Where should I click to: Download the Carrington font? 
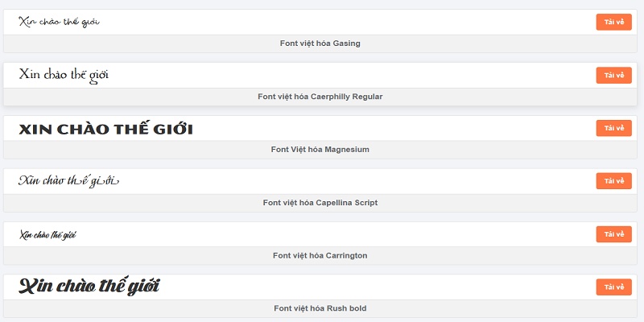[613, 234]
